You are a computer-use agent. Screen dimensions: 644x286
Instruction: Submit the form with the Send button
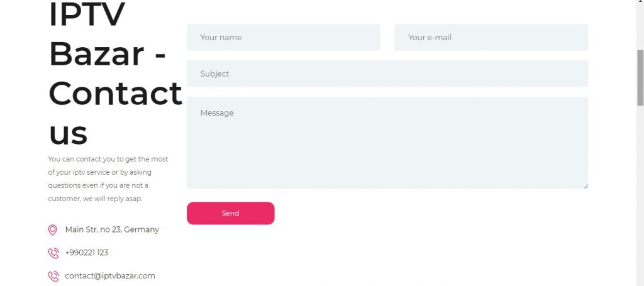tap(230, 213)
